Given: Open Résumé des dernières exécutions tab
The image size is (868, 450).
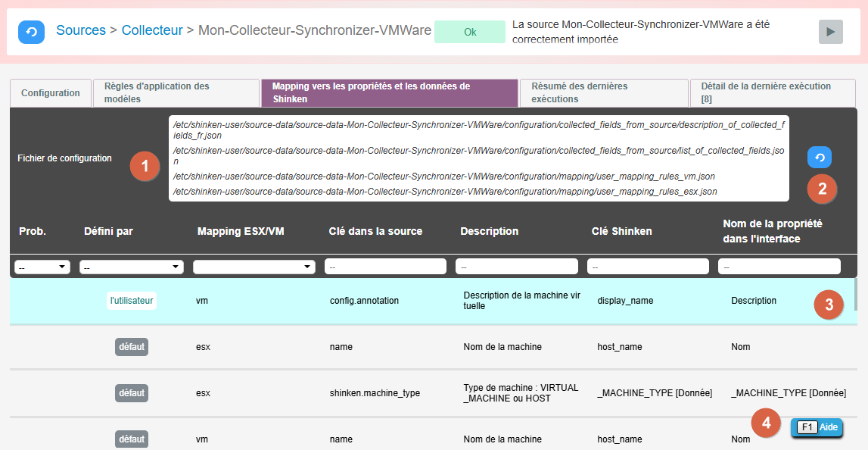Looking at the screenshot, I should tap(603, 93).
